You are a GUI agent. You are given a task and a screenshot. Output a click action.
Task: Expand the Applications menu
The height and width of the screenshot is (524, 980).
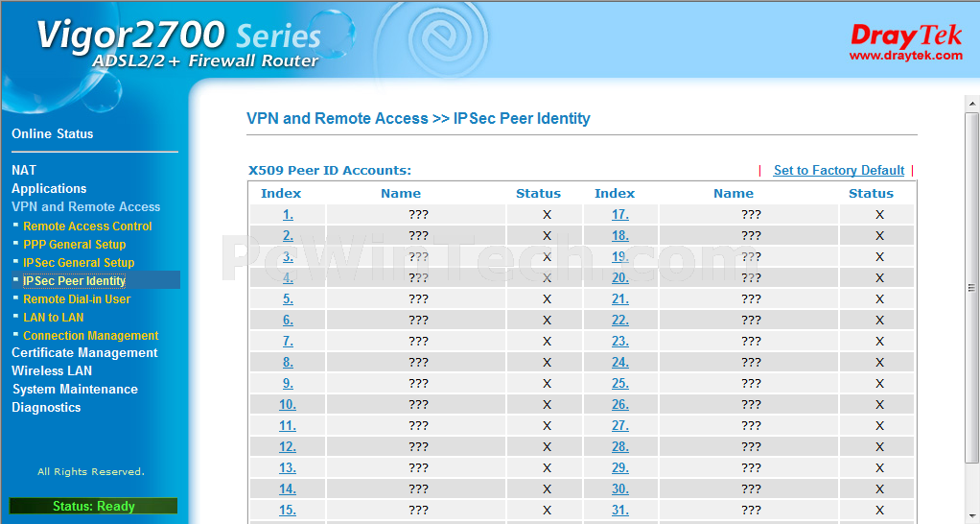[49, 188]
